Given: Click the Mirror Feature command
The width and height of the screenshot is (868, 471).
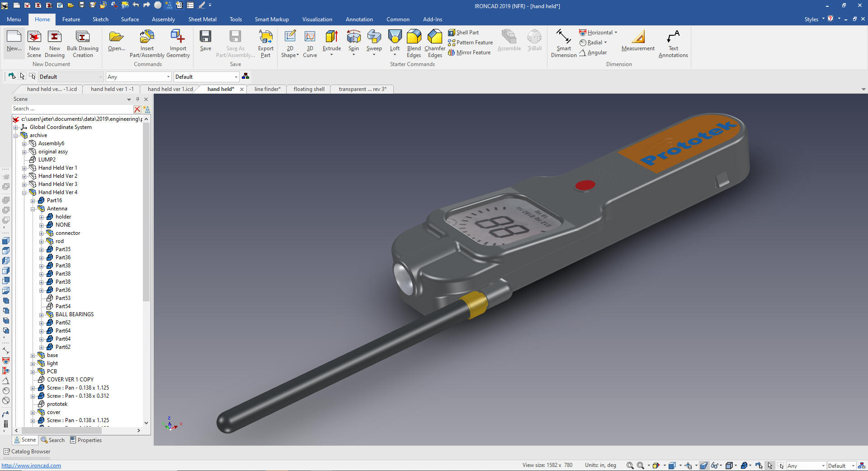Looking at the screenshot, I should (x=469, y=52).
